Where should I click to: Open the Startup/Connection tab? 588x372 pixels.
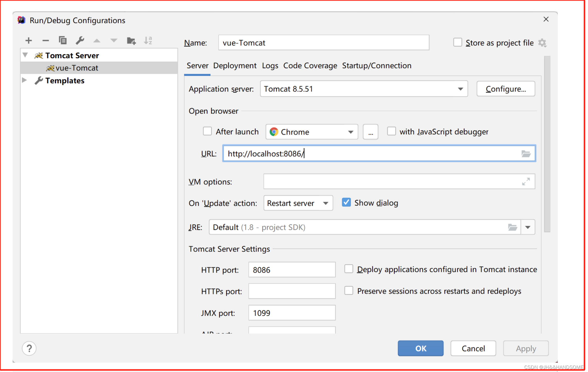tap(377, 66)
